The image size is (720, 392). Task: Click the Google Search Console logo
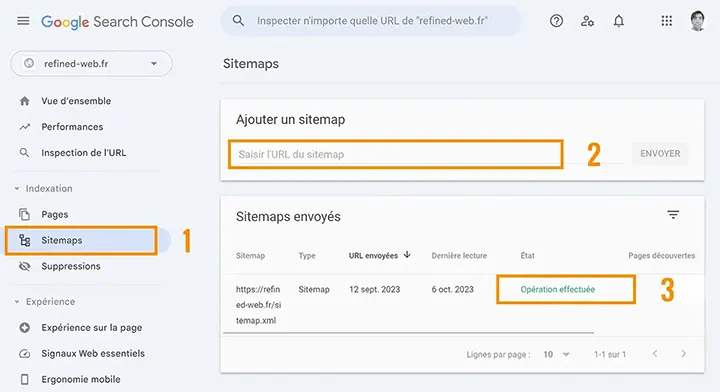pos(118,22)
